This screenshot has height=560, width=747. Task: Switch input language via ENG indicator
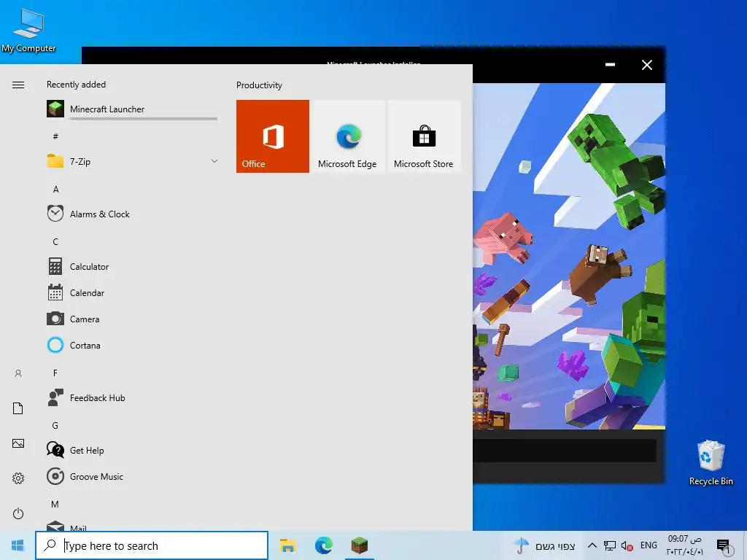pos(649,545)
